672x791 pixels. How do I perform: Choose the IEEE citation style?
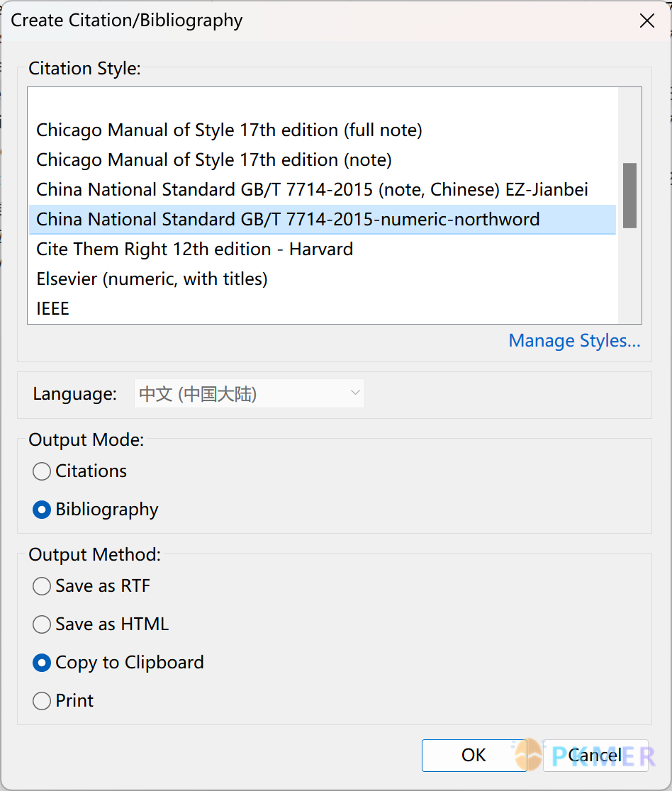pos(323,308)
